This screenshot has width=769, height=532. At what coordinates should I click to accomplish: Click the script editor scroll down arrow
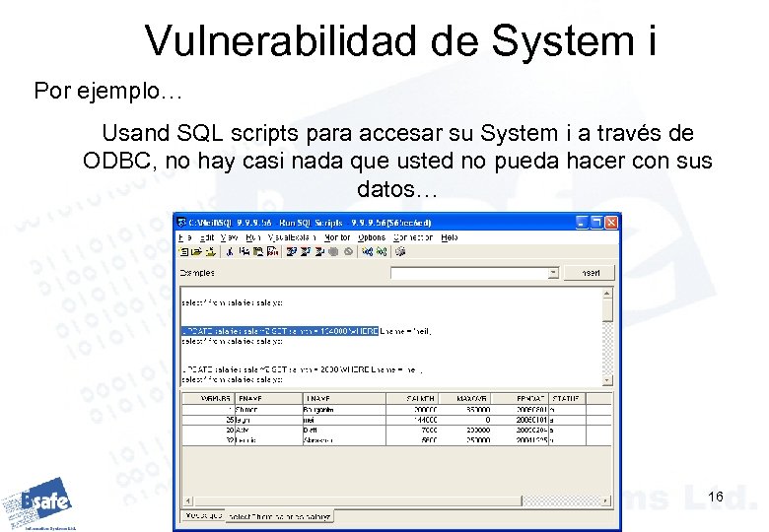click(607, 380)
